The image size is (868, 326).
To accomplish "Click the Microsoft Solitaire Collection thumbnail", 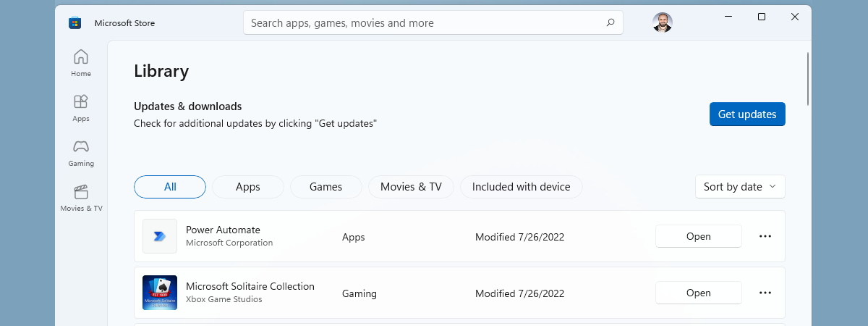I will click(x=160, y=293).
